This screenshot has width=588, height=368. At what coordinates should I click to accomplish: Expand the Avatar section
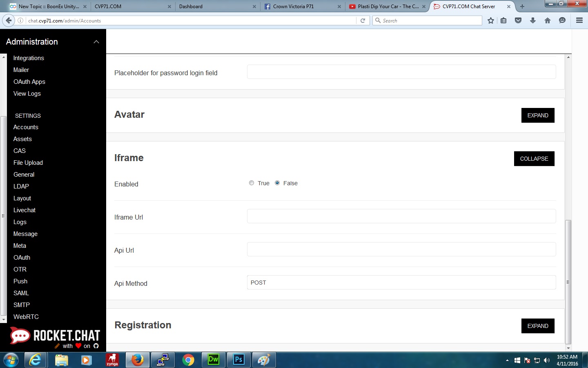(x=537, y=115)
